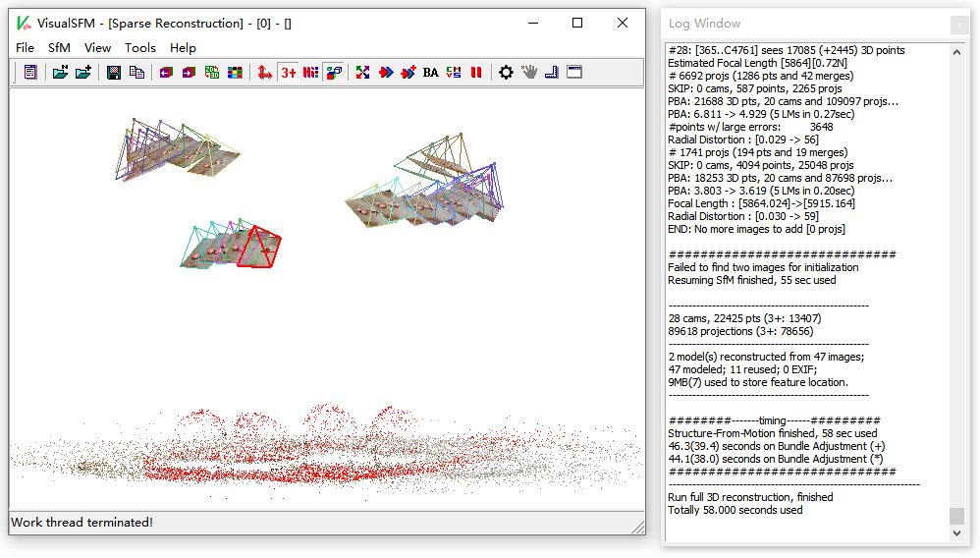This screenshot has height=558, width=980.
Task: Click log line 'Failed to find two images'
Action: click(x=763, y=267)
